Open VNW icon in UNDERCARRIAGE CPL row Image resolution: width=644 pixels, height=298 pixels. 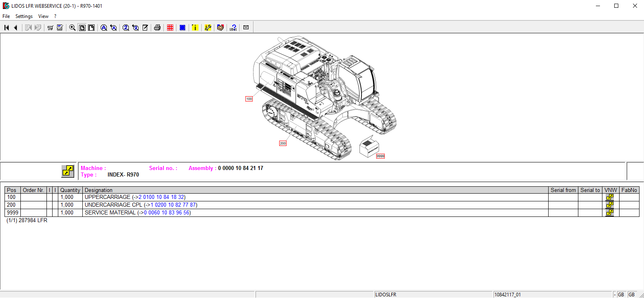[610, 205]
